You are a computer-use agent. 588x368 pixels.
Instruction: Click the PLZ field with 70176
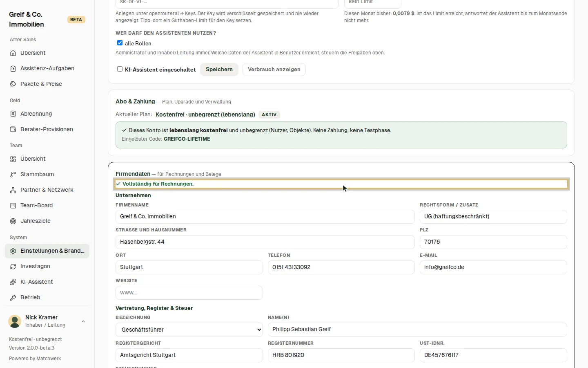(x=493, y=242)
